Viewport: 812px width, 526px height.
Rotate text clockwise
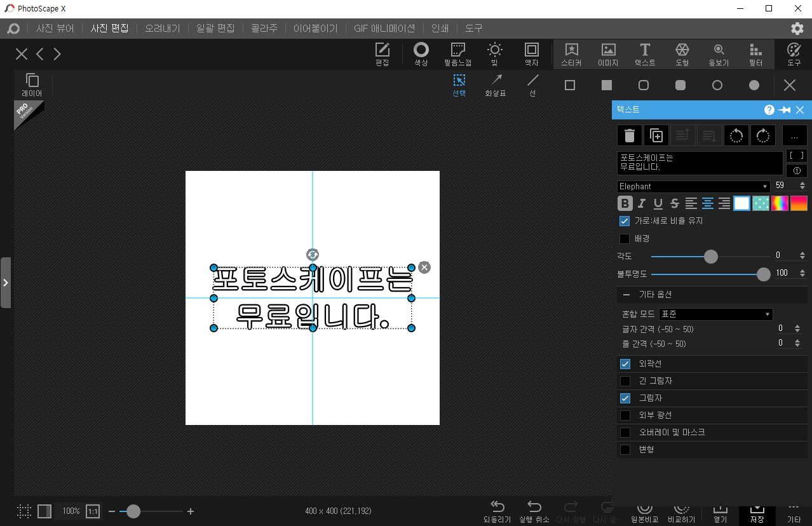tap(763, 135)
